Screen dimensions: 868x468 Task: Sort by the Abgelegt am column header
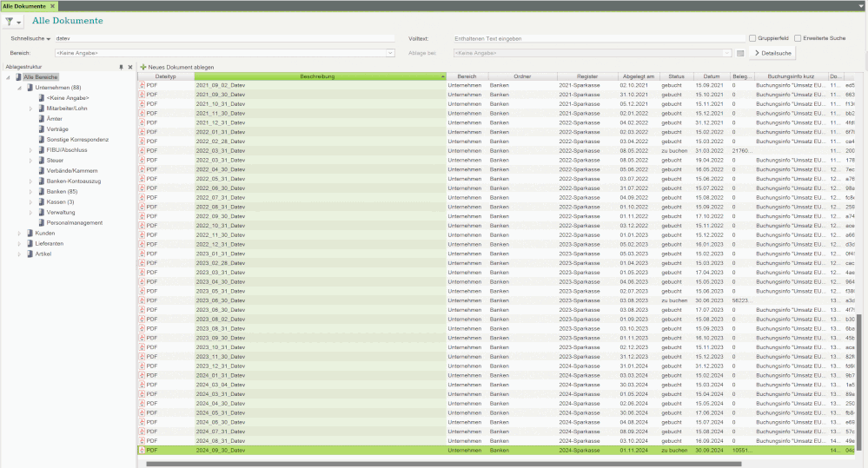point(639,76)
